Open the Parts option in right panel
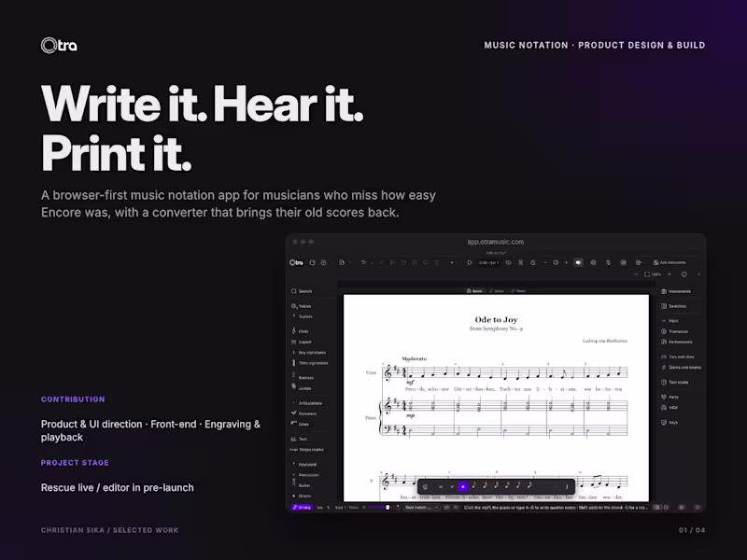 669,397
